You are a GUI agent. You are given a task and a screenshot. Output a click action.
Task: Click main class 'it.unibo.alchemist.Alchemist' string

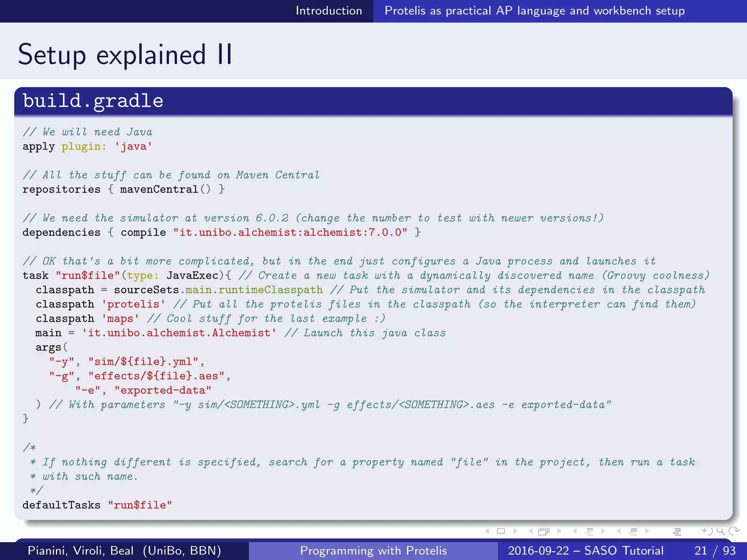179,333
